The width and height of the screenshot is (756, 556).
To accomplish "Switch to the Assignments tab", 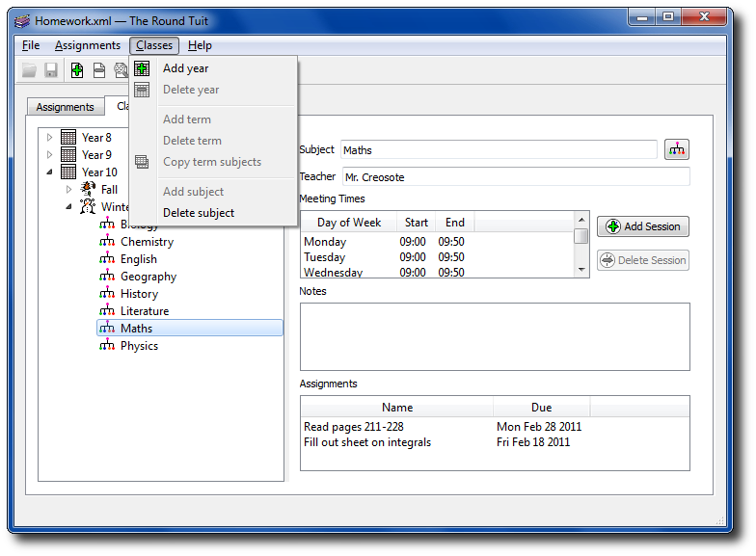I will tap(66, 107).
